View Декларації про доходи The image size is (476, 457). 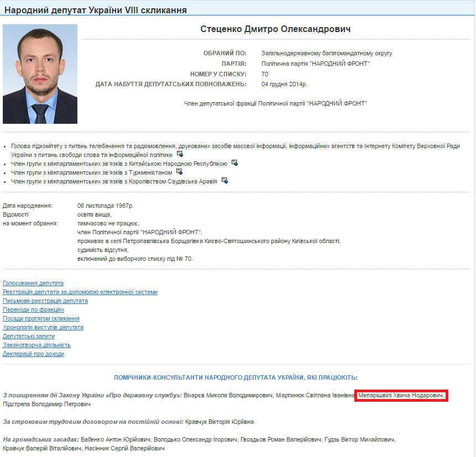pyautogui.click(x=33, y=354)
